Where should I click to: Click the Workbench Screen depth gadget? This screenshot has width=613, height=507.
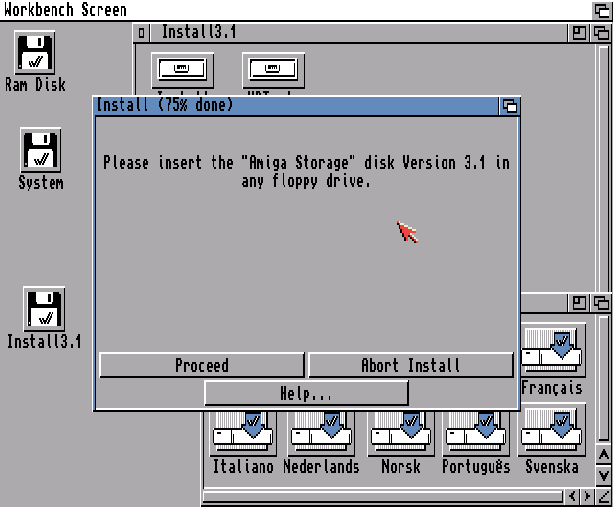coord(602,10)
